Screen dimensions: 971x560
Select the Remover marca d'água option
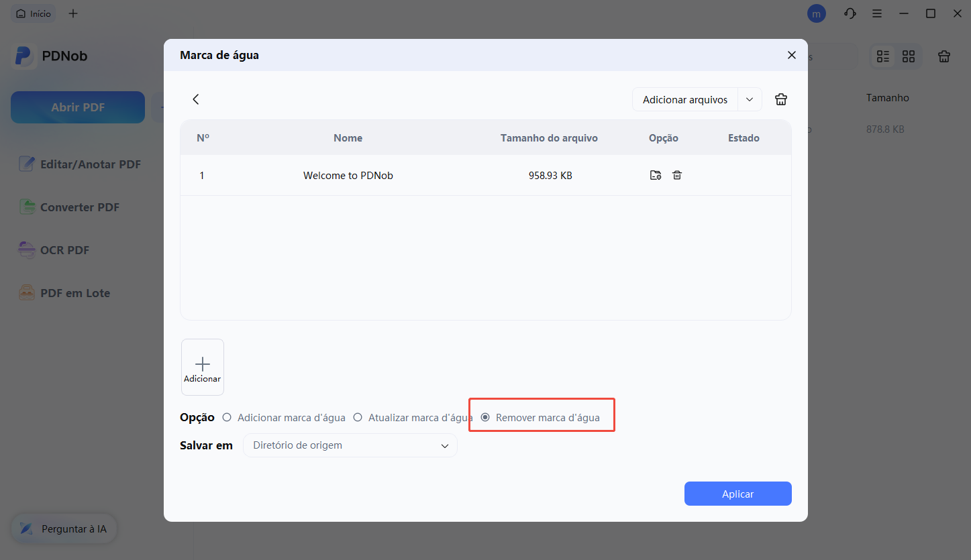tap(485, 417)
